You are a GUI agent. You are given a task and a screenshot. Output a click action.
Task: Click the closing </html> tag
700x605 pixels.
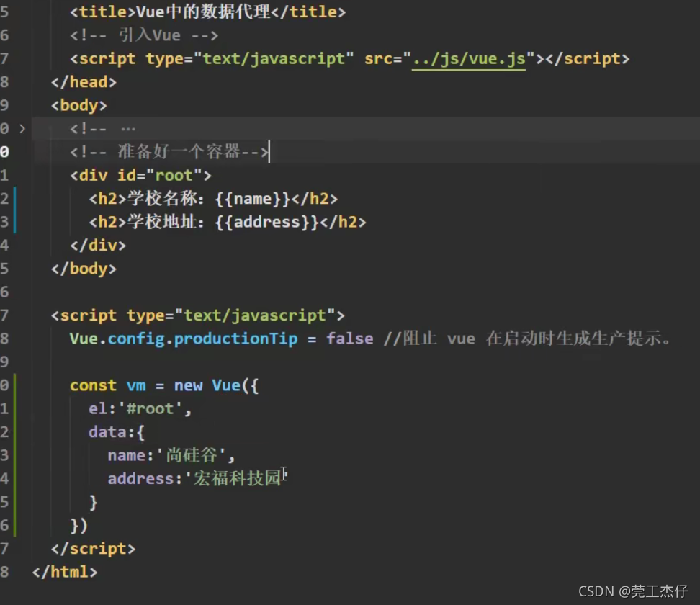65,572
